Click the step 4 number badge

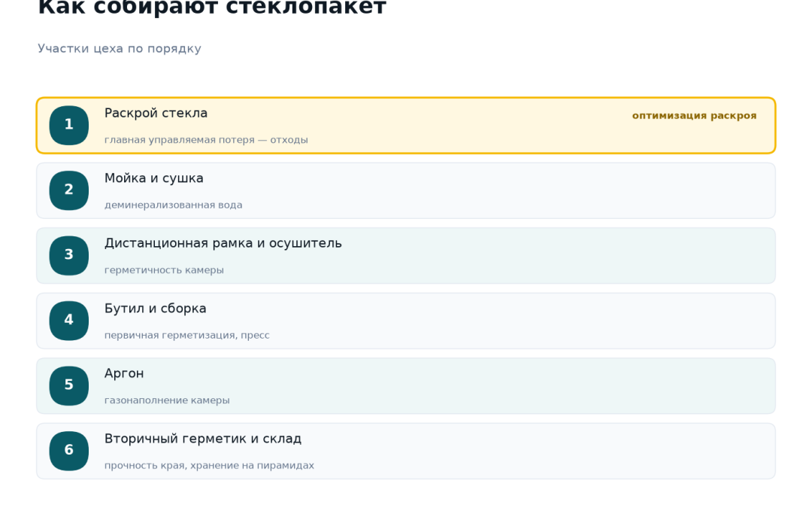69,321
